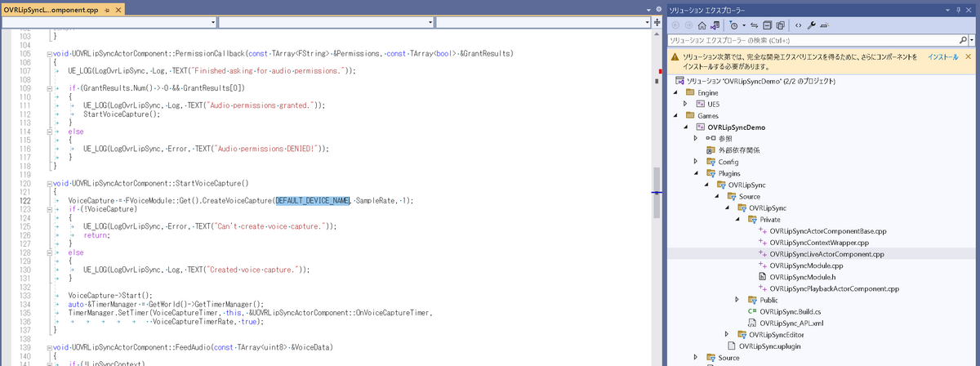
Task: Select OVRLipSyncActorComponentBase.cpp file
Action: [828, 231]
